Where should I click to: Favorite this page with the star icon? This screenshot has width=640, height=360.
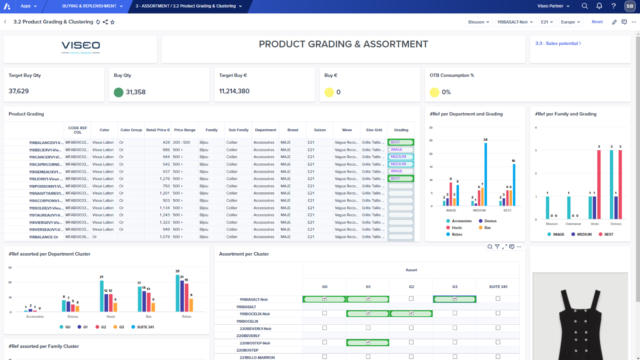113,22
